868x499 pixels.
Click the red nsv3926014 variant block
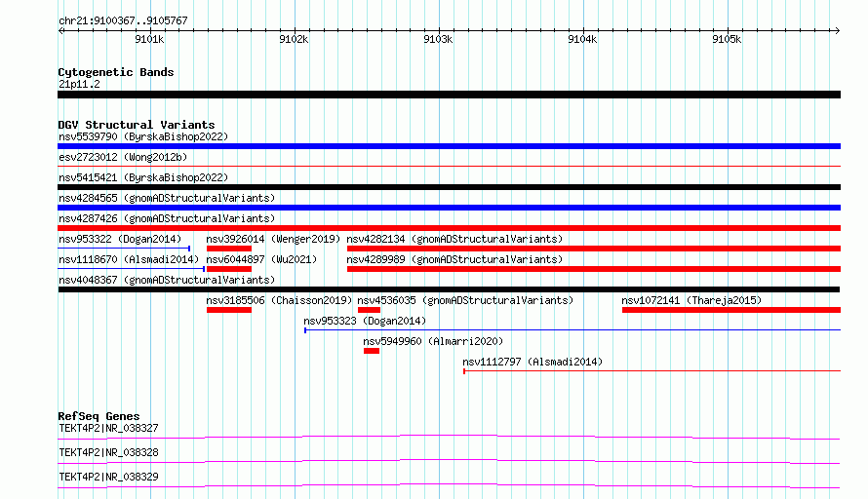click(x=229, y=249)
